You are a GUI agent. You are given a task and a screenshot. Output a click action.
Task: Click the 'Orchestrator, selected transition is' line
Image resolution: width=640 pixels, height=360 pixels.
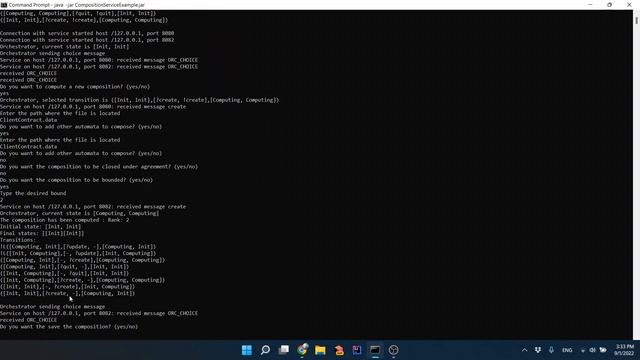pyautogui.click(x=140, y=100)
